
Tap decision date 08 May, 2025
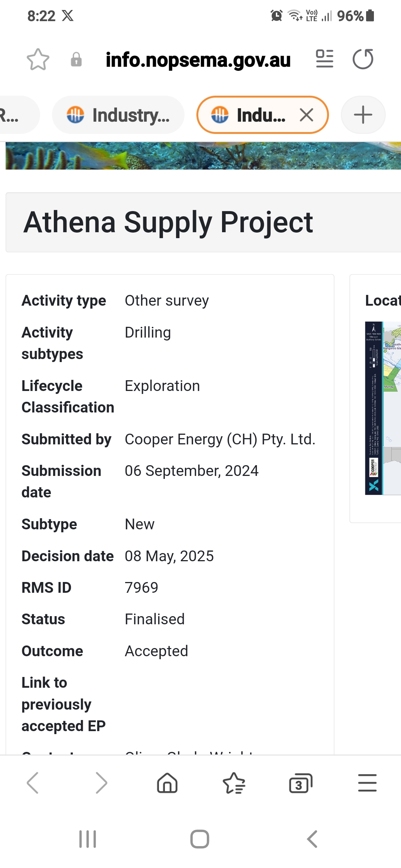(169, 556)
